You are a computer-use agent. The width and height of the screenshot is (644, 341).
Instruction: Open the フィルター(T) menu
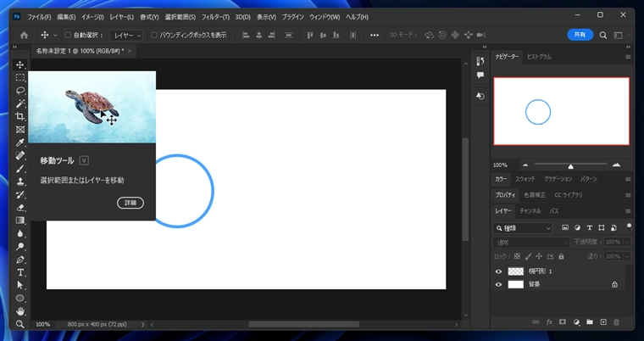click(215, 16)
